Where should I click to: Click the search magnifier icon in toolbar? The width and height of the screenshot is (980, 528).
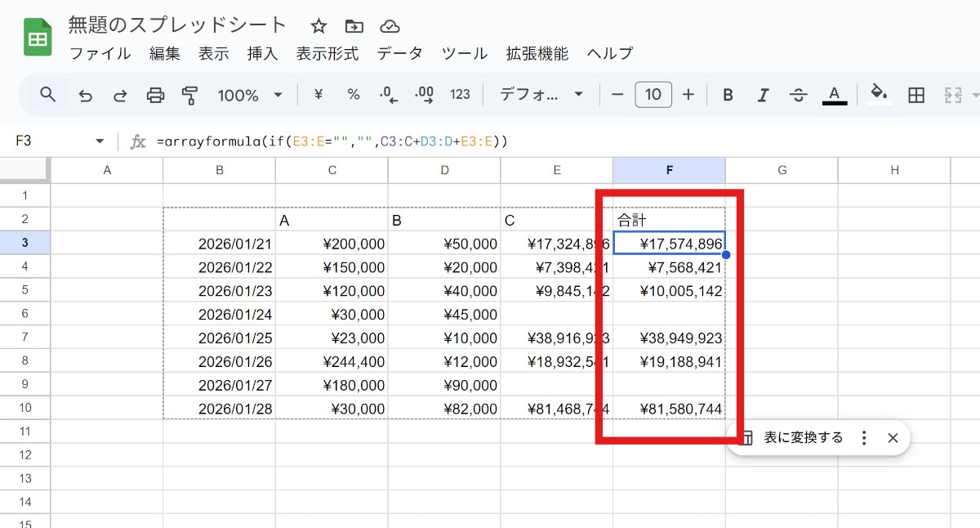(48, 95)
